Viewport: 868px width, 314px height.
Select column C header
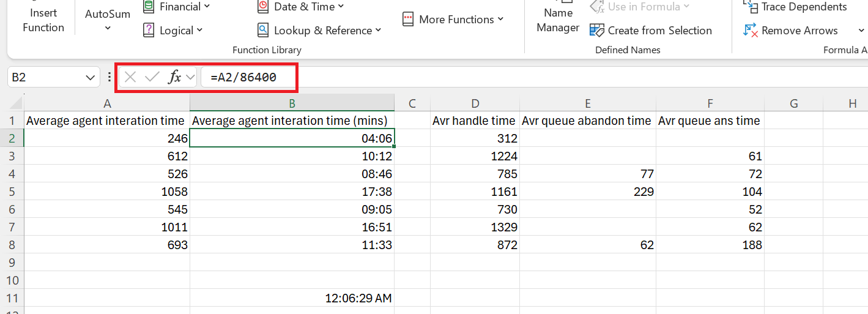pos(412,103)
